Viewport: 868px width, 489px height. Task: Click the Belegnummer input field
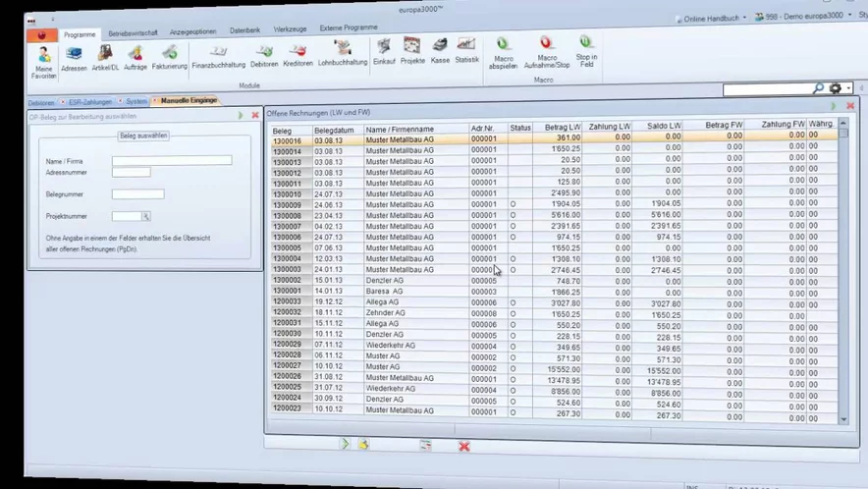coord(137,194)
